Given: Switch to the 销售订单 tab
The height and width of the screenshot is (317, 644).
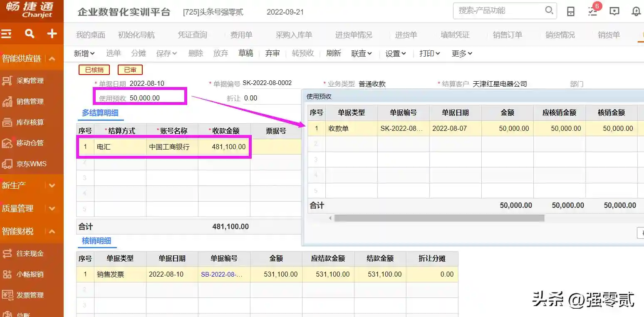Looking at the screenshot, I should click(x=507, y=35).
